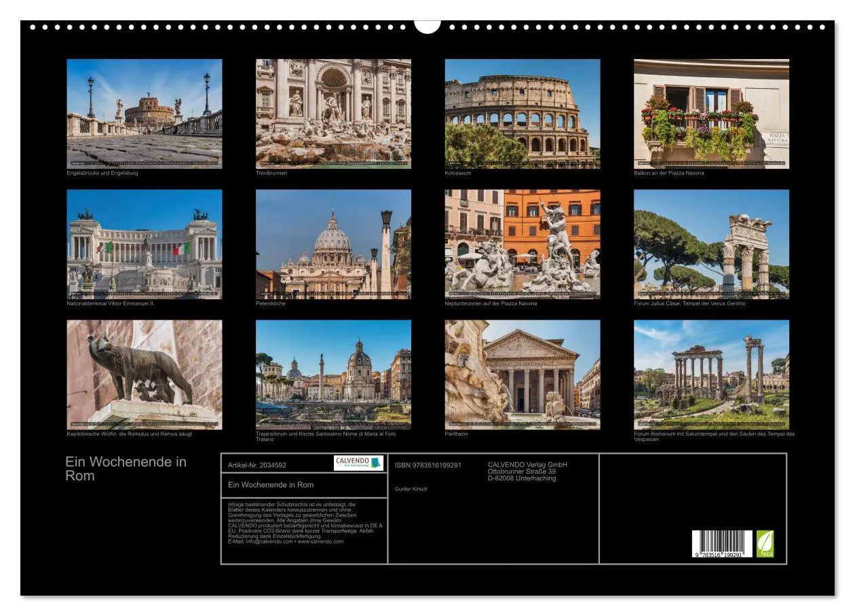Image resolution: width=855 pixels, height=616 pixels.
Task: Click 'Artikel-Nr. 2034592' text
Action: [257, 465]
